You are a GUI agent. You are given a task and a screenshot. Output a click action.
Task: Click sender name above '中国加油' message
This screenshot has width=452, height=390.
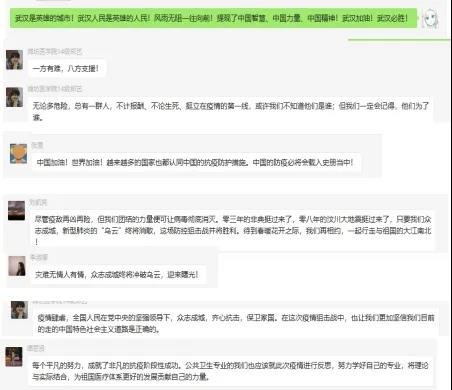37,145
